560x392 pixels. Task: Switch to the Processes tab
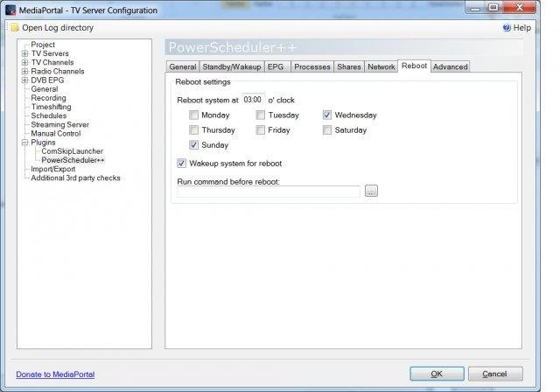coord(312,66)
